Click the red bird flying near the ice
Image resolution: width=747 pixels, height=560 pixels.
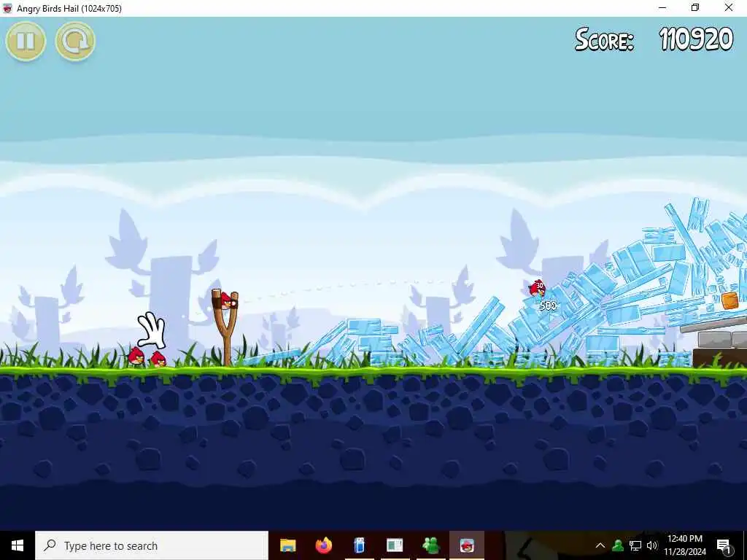[x=538, y=288]
